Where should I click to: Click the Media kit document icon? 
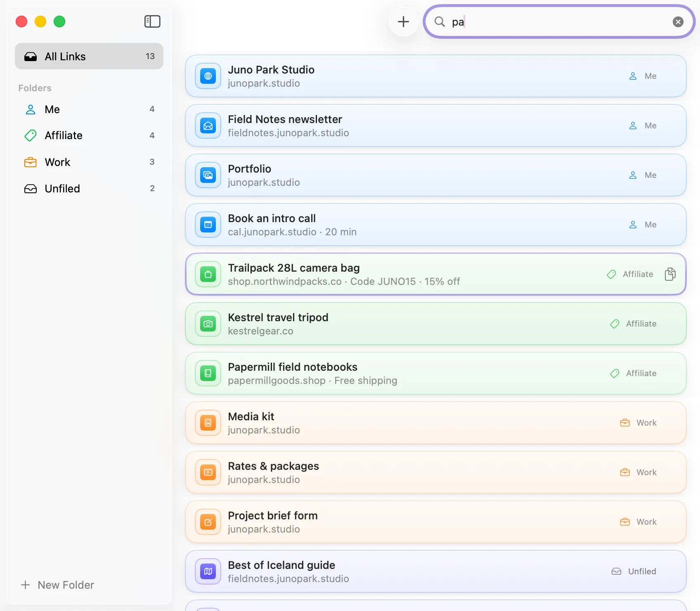click(208, 423)
